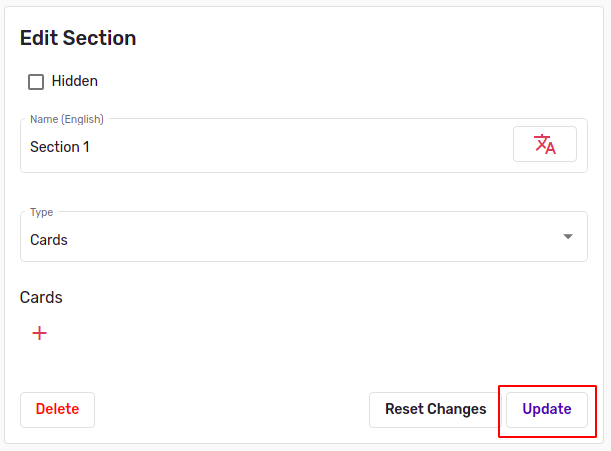The width and height of the screenshot is (611, 451).
Task: Save edits with the Update button
Action: point(547,410)
